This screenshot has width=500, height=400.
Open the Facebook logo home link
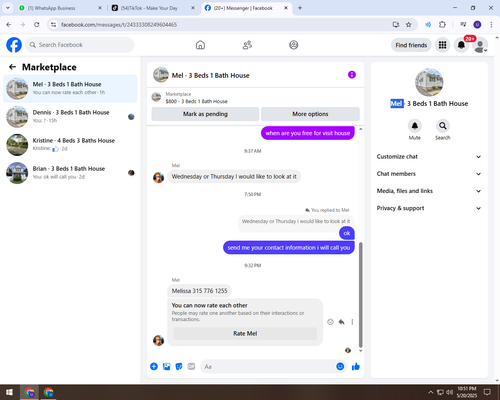14,45
